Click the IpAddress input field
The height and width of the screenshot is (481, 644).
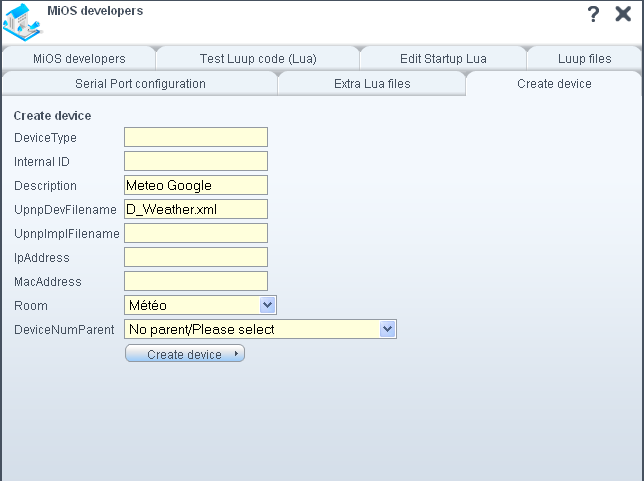[x=196, y=257]
